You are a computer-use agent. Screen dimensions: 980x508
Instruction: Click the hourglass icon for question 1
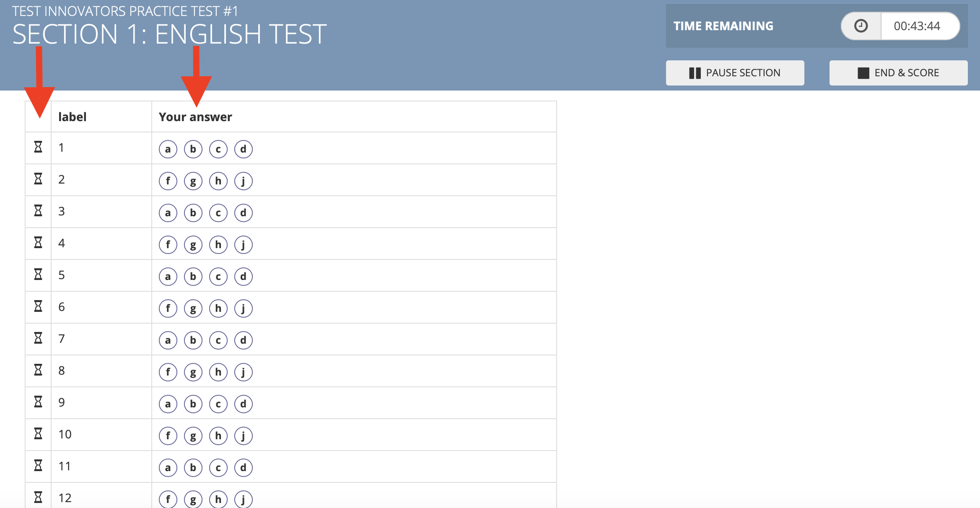(x=38, y=147)
